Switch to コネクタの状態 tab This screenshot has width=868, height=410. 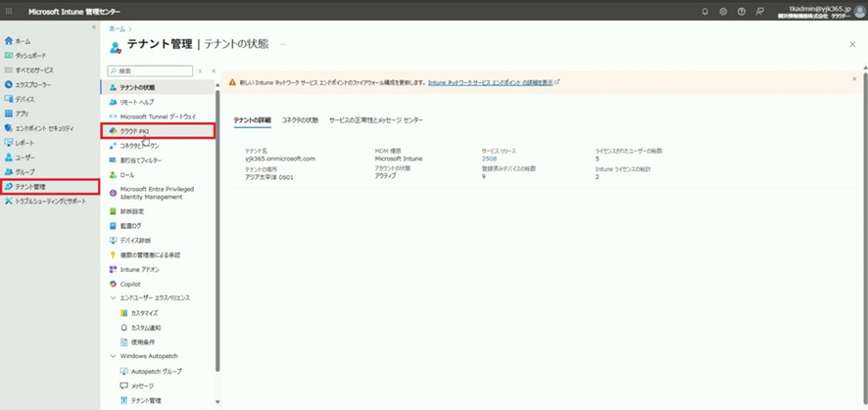pyautogui.click(x=300, y=119)
